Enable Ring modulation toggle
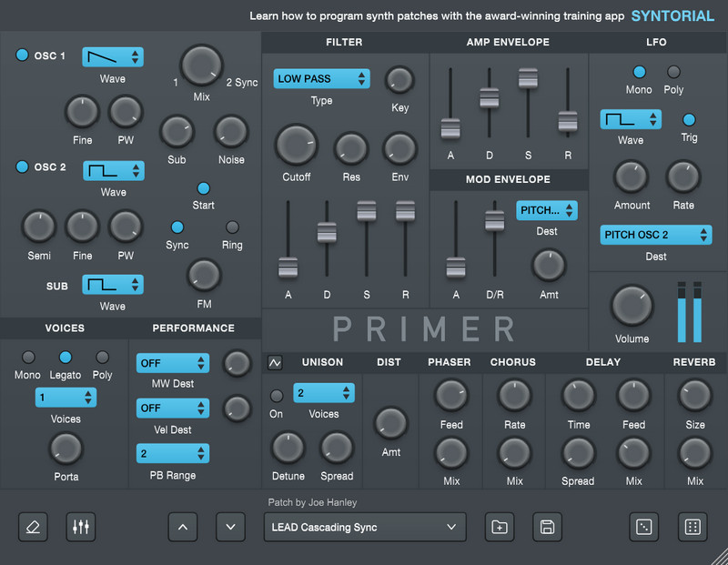Screen dimensions: 728x565 tap(232, 227)
